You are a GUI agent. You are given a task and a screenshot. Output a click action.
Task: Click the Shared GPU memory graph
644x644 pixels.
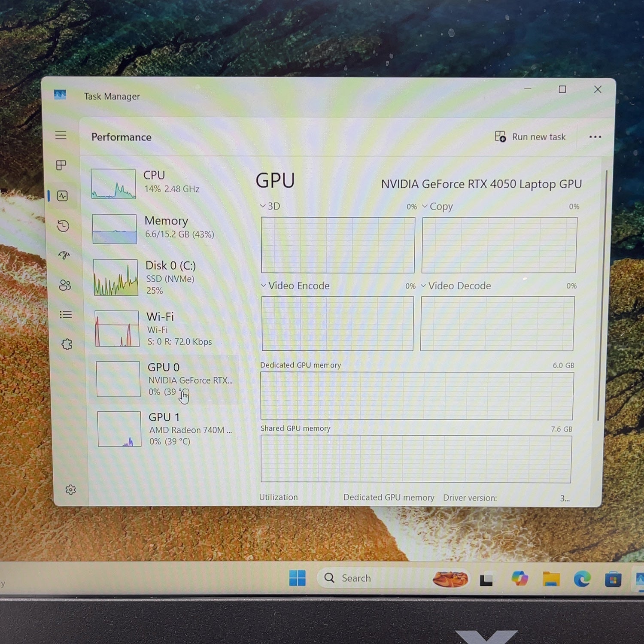click(x=416, y=459)
